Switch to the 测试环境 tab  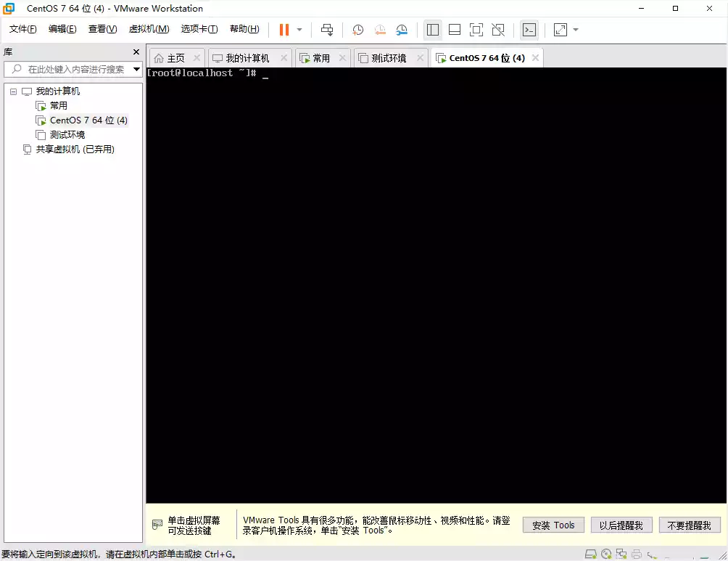389,58
